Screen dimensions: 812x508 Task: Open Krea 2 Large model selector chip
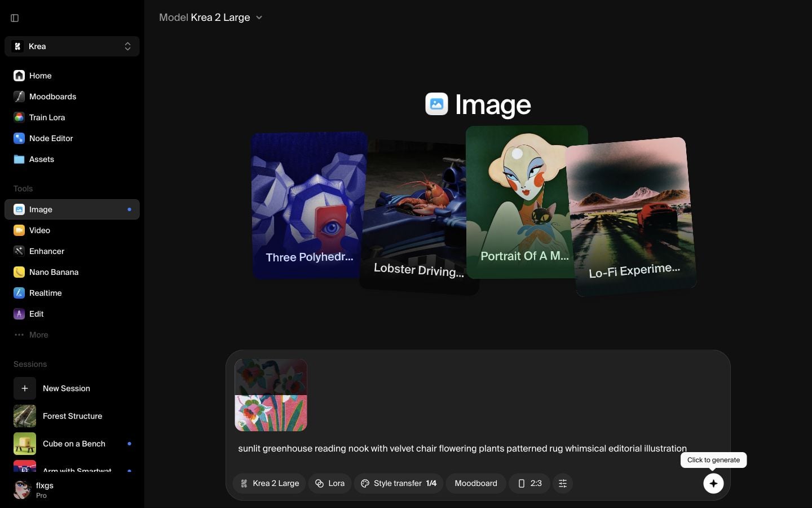click(270, 483)
